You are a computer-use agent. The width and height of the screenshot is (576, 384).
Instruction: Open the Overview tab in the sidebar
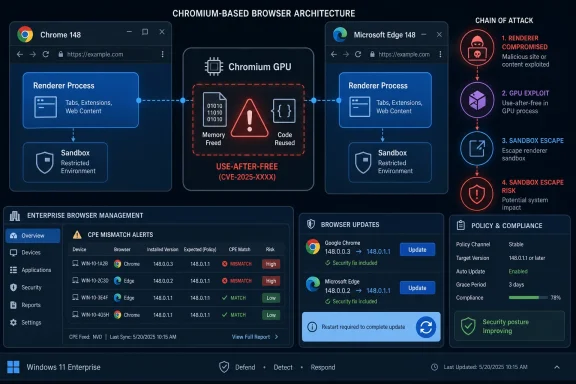click(x=33, y=236)
